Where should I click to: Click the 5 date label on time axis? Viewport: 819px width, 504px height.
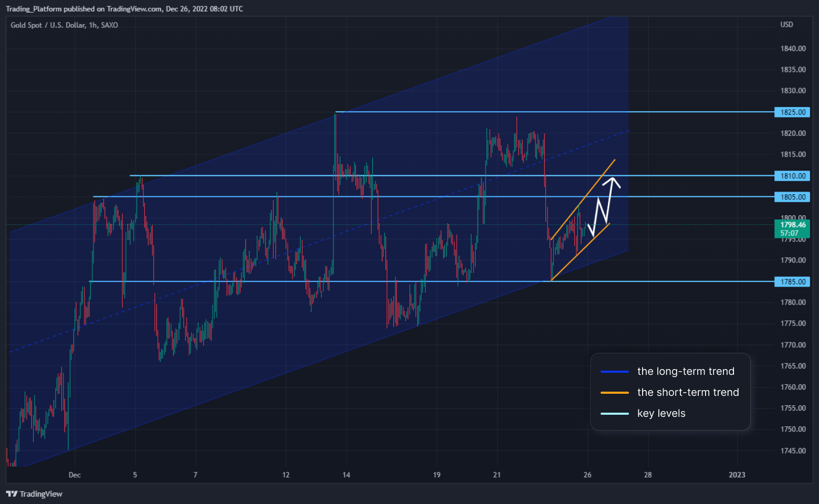point(135,475)
